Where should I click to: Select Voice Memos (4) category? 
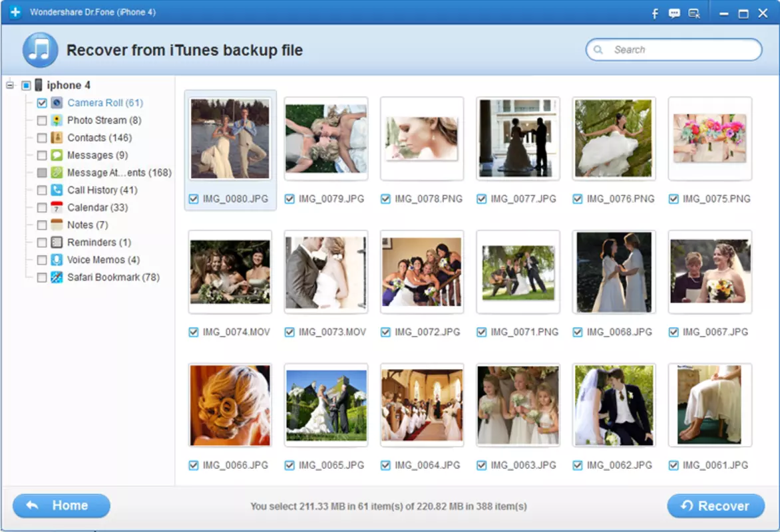pyautogui.click(x=103, y=259)
